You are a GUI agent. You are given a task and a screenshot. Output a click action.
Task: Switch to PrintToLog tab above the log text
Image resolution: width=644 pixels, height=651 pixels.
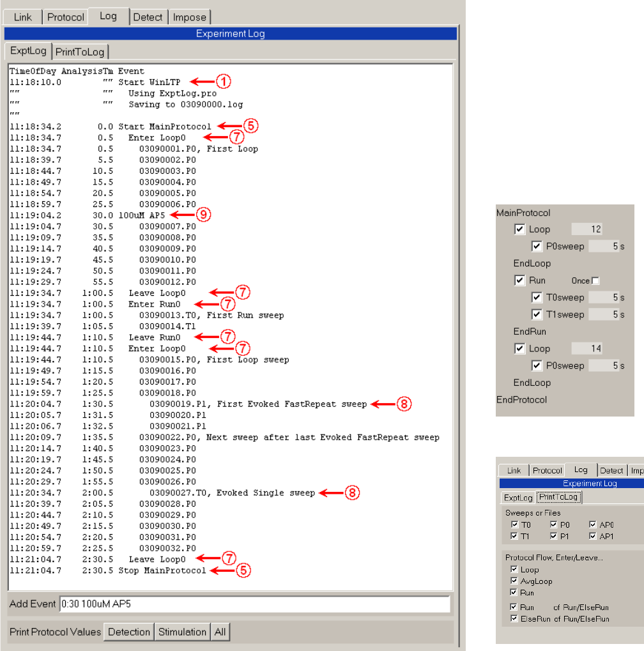point(80,51)
